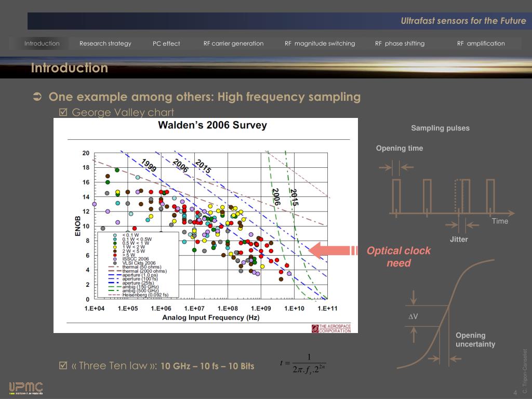
Task: Click the Opening time label
Action: 400,148
